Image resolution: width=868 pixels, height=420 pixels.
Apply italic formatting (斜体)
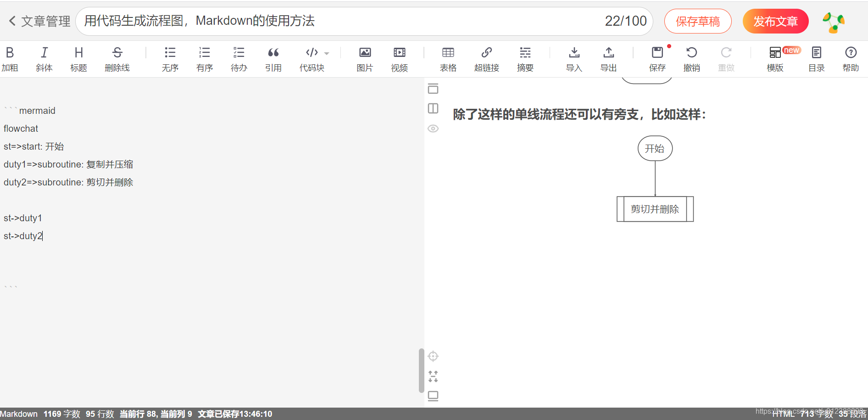coord(44,59)
